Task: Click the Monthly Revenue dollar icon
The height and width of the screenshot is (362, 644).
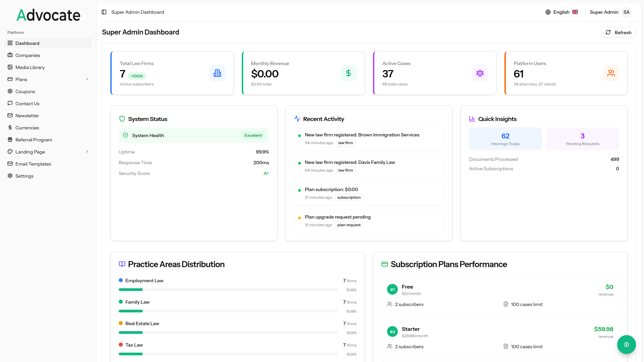Action: (348, 73)
